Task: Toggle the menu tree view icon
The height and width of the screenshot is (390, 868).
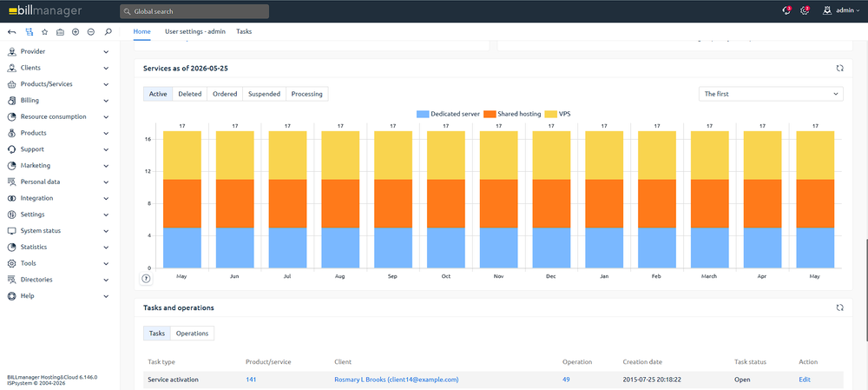Action: pyautogui.click(x=30, y=32)
